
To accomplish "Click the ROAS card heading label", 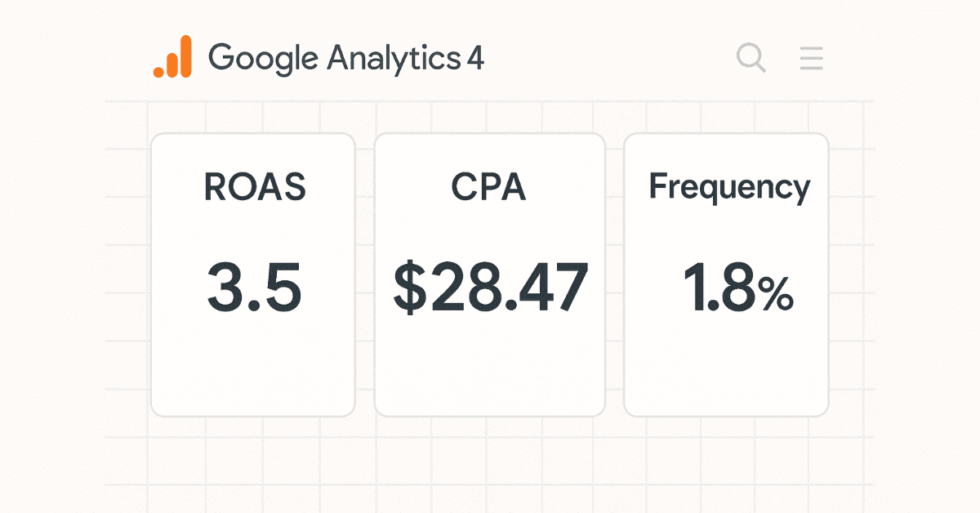I will click(254, 188).
